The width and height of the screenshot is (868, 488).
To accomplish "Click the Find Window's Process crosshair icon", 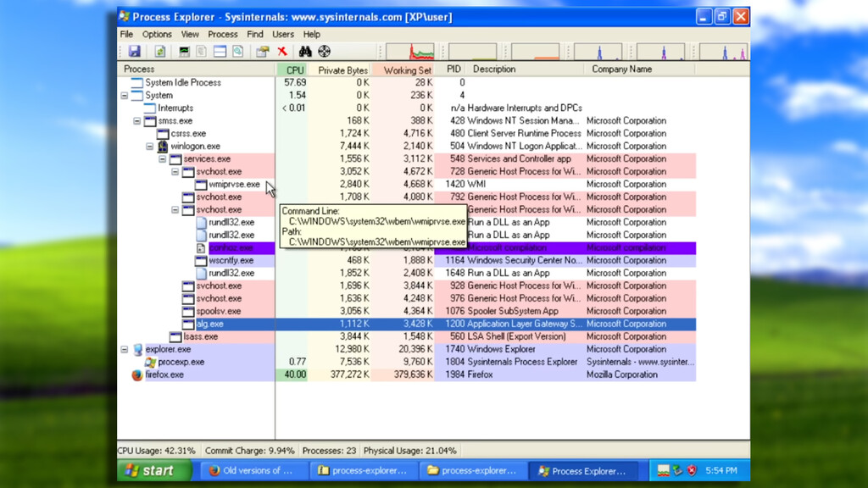I will tap(324, 51).
